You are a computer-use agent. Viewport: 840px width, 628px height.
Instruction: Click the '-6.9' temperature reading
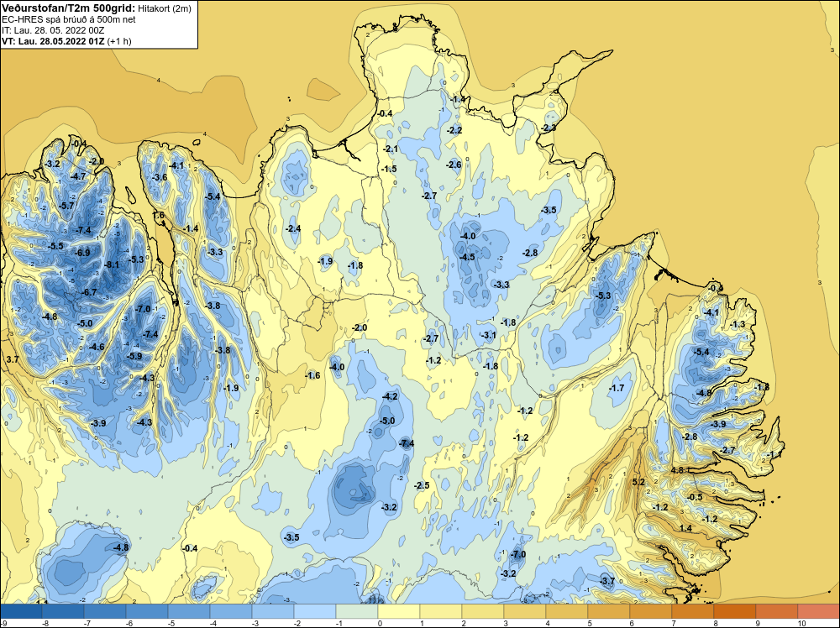pyautogui.click(x=82, y=253)
